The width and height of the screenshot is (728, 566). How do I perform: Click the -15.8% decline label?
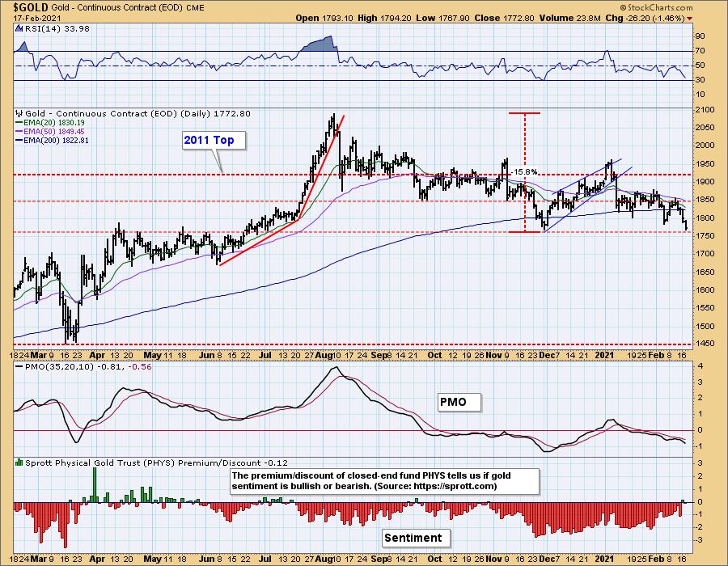[525, 172]
